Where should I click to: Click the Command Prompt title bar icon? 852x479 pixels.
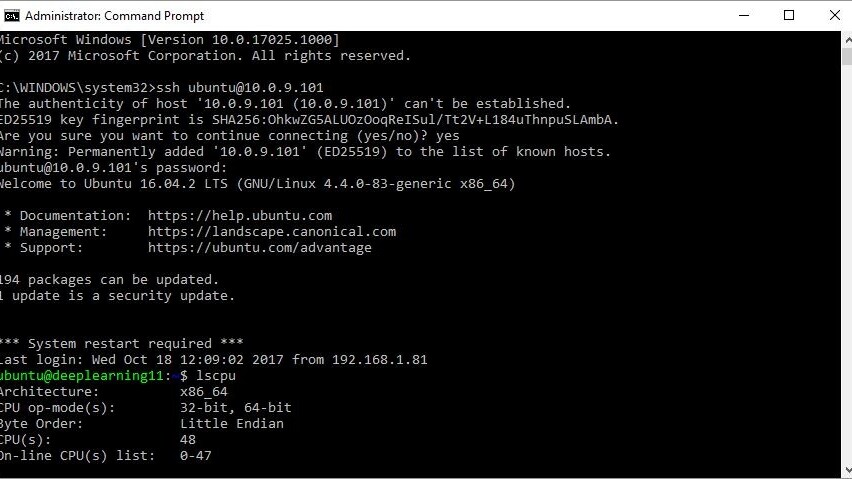coord(11,15)
